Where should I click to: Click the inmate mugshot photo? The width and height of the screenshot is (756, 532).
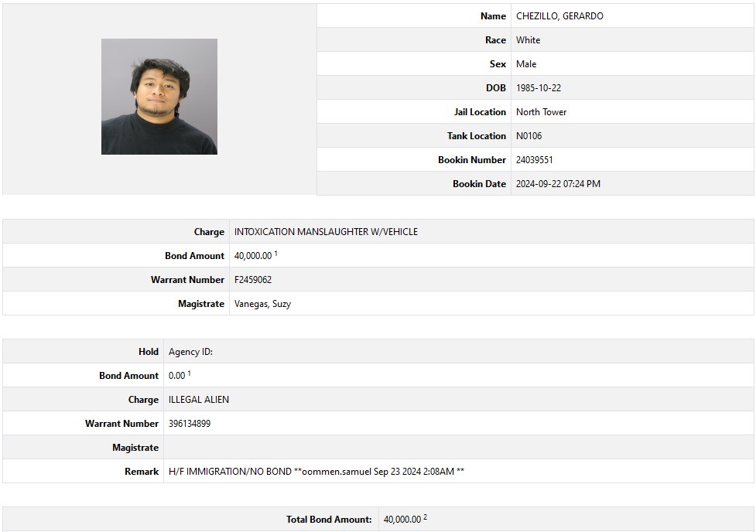tap(159, 97)
